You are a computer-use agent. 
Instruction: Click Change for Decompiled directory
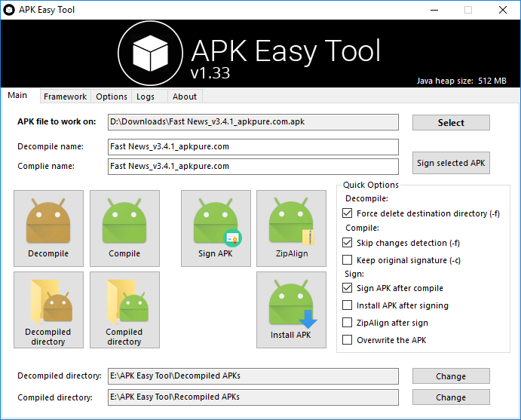451,376
